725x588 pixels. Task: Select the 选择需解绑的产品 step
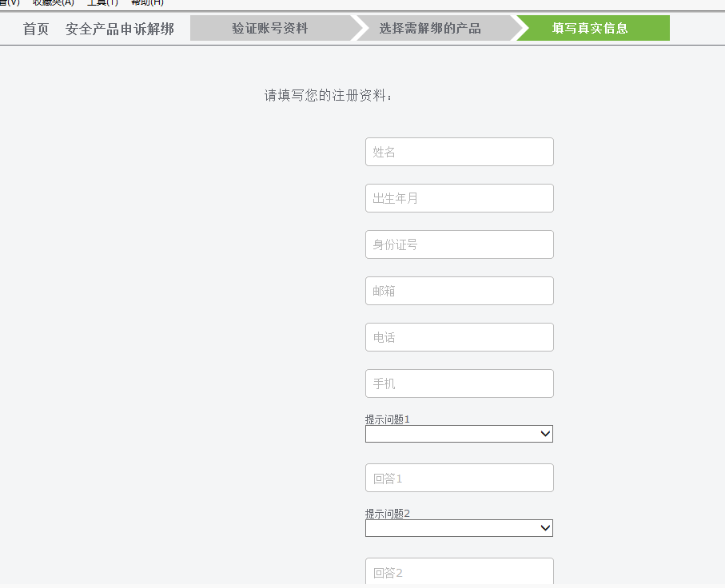[x=430, y=29]
